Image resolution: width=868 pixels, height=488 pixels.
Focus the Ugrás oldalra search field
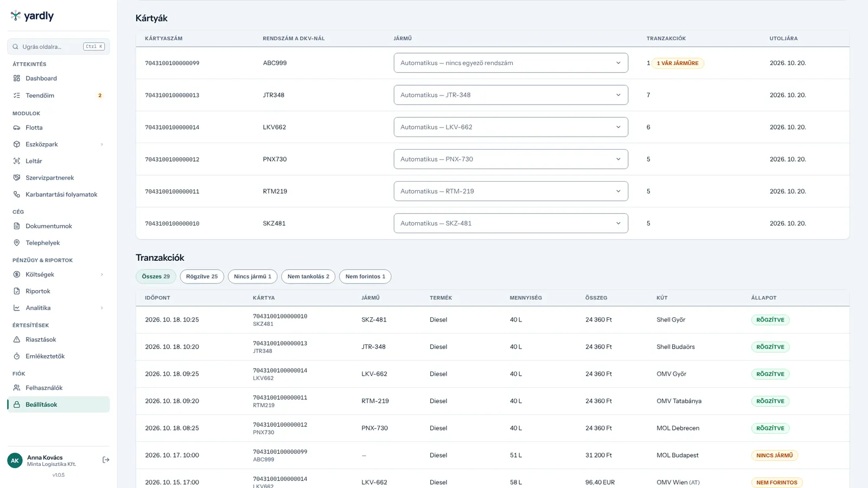tap(59, 47)
